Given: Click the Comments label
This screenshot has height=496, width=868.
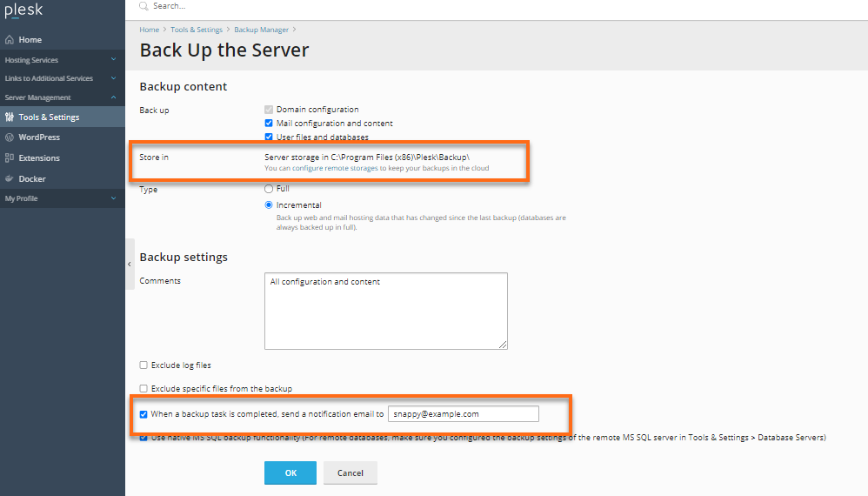Looking at the screenshot, I should click(x=160, y=281).
